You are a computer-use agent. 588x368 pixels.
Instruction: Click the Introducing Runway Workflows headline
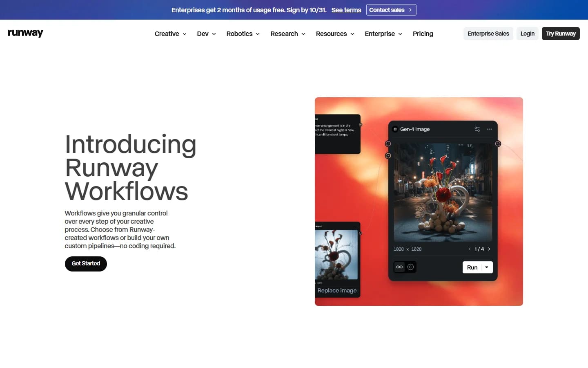[x=131, y=168]
